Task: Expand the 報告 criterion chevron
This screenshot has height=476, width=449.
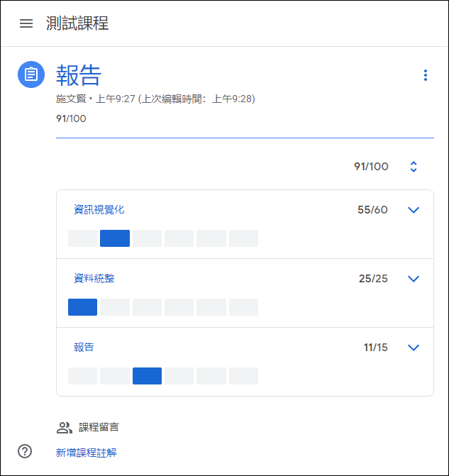Action: 413,348
